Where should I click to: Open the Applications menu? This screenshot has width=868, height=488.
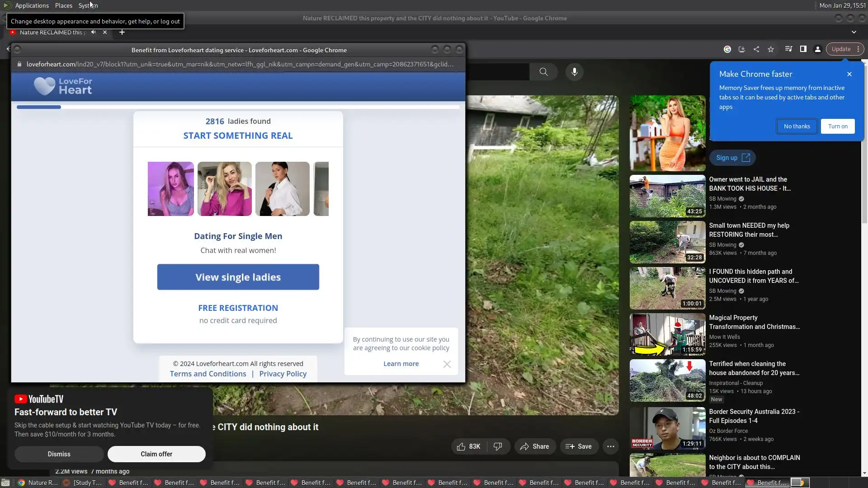[32, 5]
